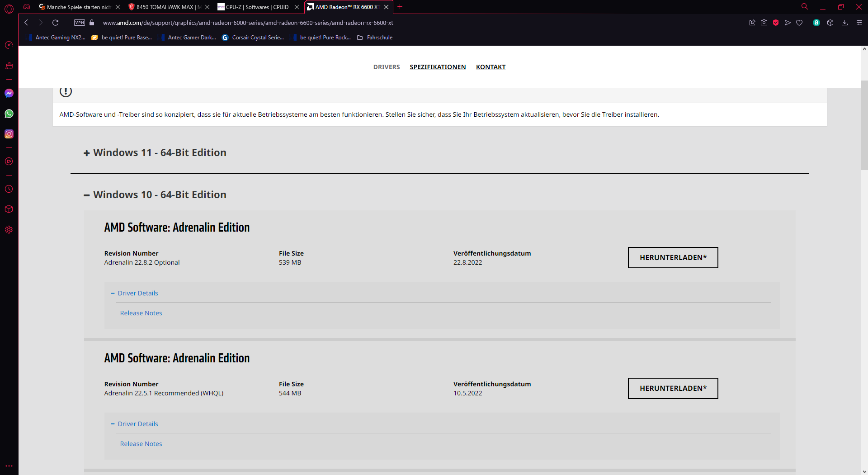
Task: Click the scrollbar down arrow
Action: point(864,471)
